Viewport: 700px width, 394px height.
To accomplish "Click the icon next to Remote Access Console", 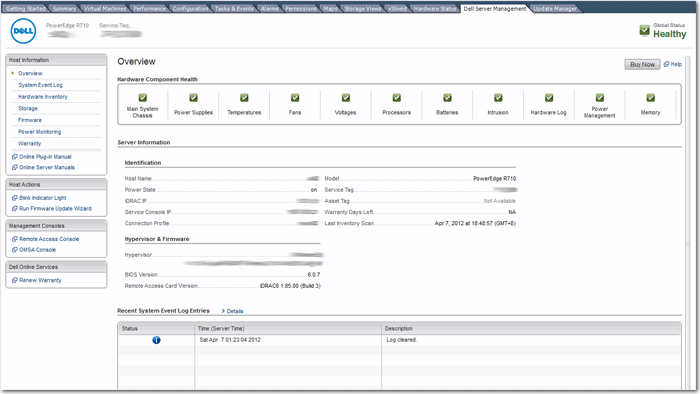I will (15, 239).
